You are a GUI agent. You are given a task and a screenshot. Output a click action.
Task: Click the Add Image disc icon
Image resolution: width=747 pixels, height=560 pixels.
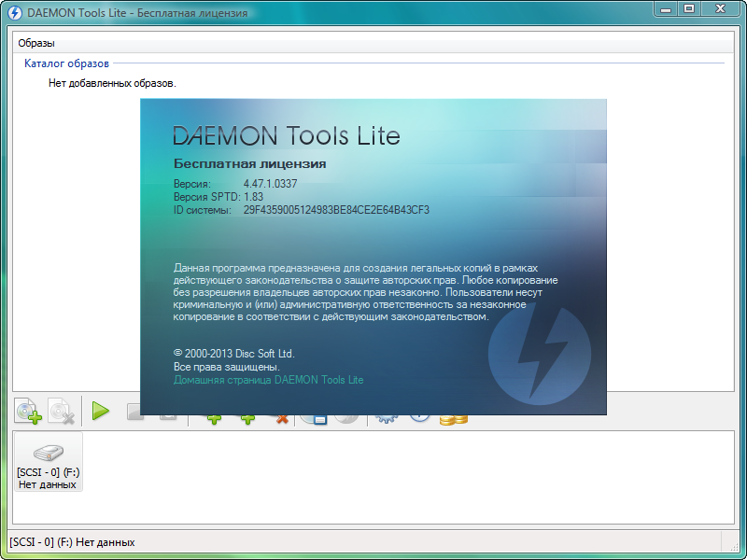pos(27,411)
